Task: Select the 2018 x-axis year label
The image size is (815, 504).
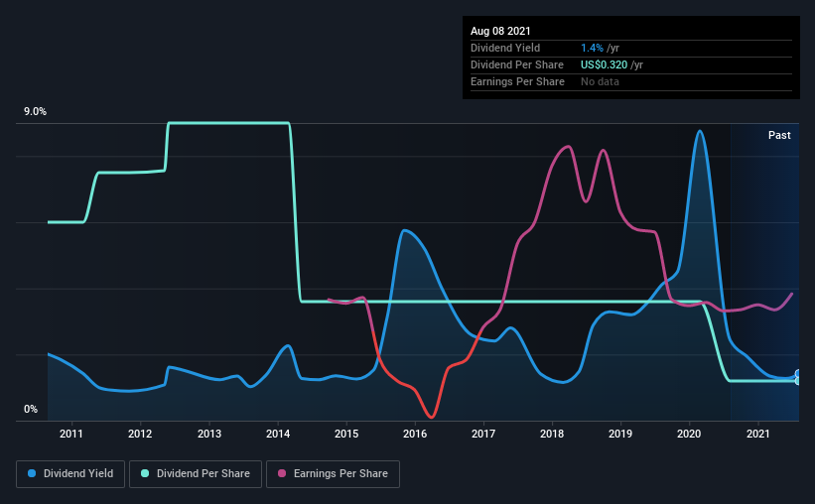Action: pyautogui.click(x=552, y=434)
